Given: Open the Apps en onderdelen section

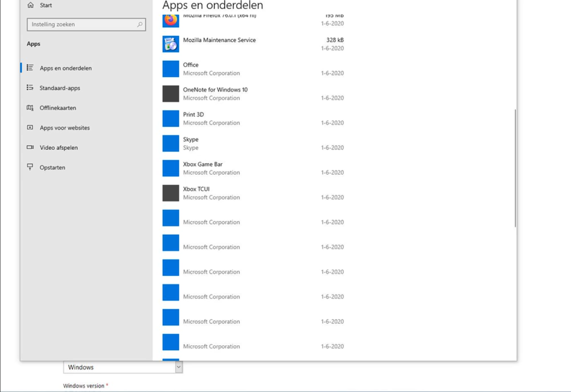Looking at the screenshot, I should pos(65,68).
